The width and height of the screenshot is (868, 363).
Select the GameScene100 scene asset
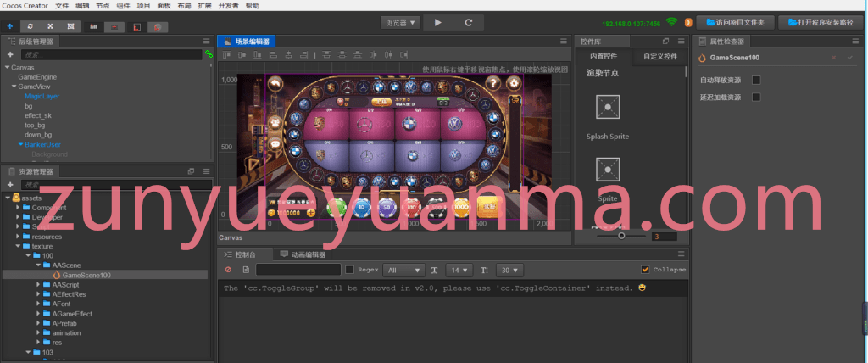click(86, 275)
